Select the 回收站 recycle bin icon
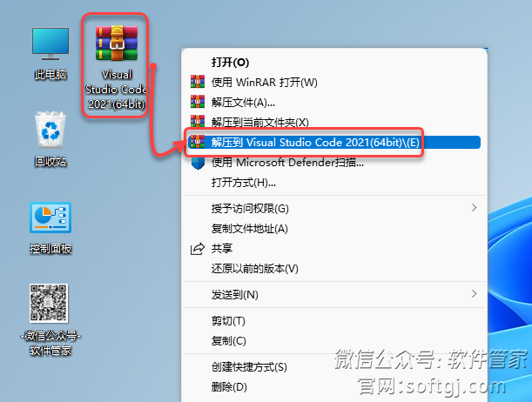 point(51,131)
